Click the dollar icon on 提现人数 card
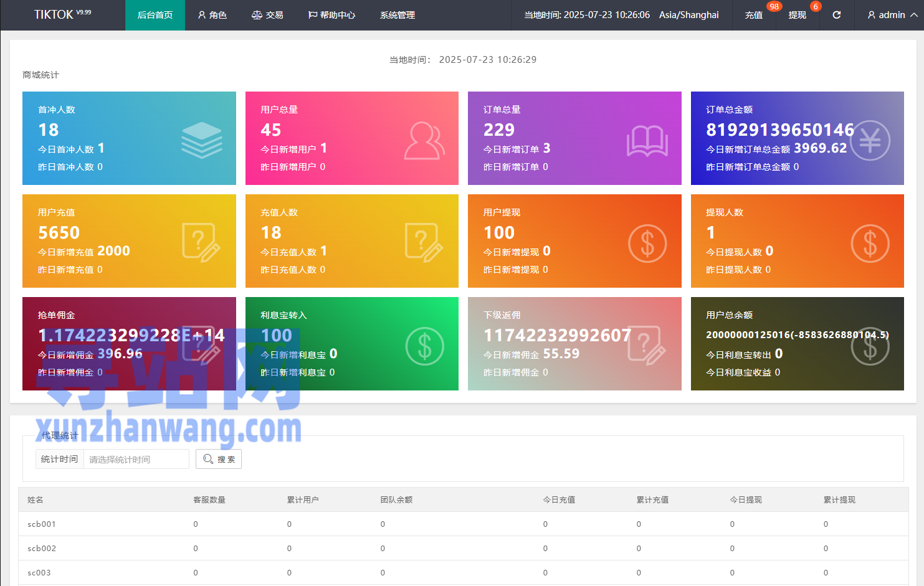This screenshot has height=586, width=924. (870, 243)
